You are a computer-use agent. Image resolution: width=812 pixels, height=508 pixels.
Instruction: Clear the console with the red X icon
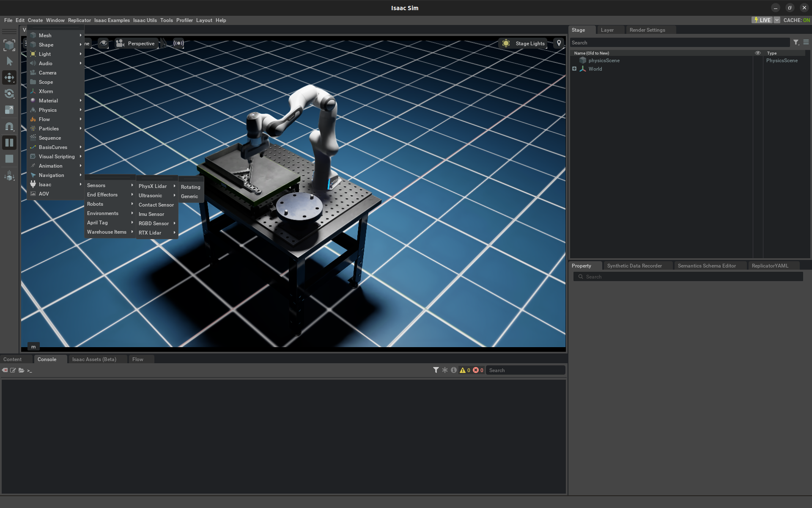click(5, 370)
